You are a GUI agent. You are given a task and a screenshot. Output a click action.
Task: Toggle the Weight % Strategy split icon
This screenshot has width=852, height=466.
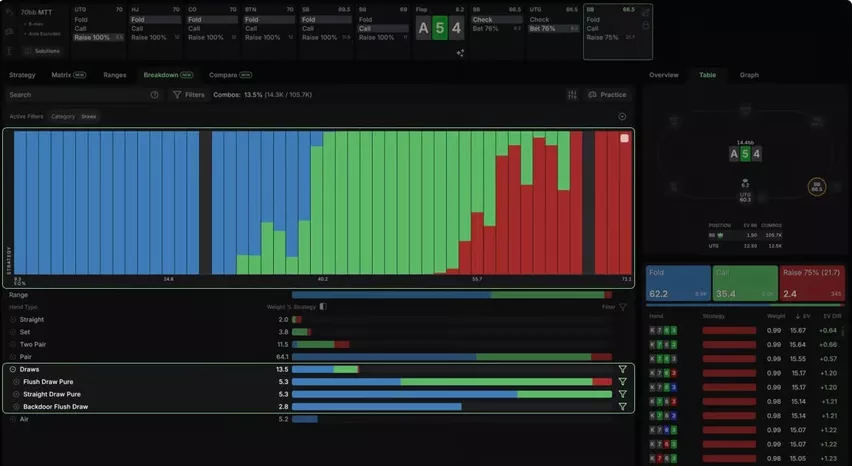(x=323, y=306)
